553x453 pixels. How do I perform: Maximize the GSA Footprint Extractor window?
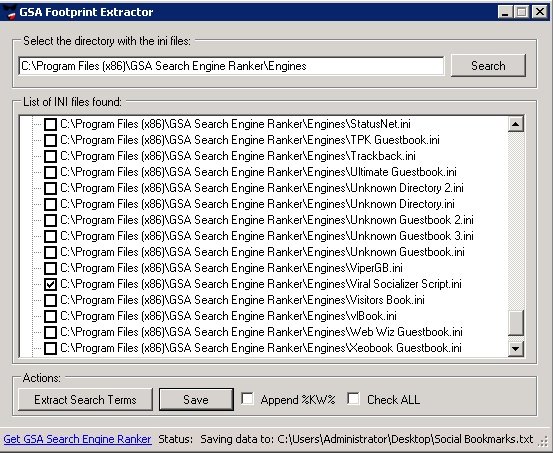522,12
